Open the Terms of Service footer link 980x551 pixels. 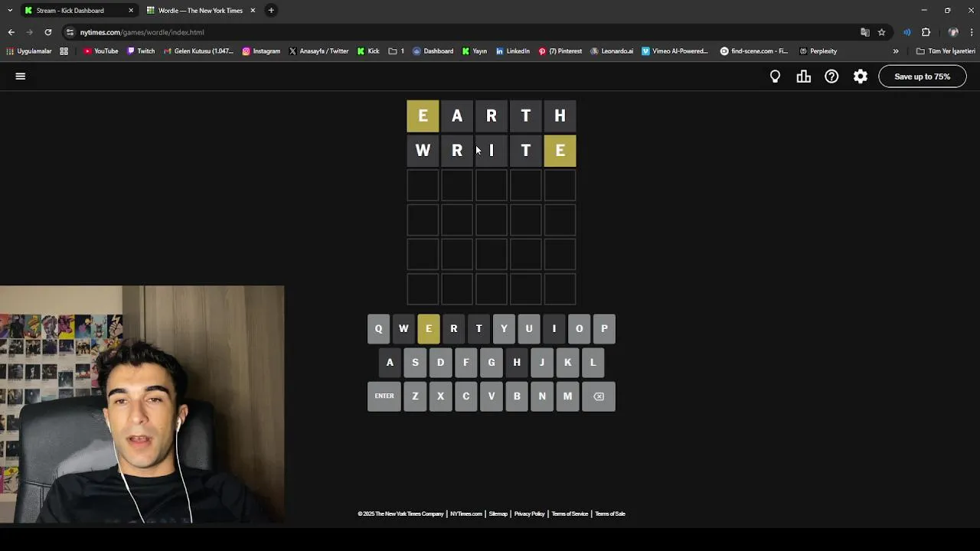570,514
